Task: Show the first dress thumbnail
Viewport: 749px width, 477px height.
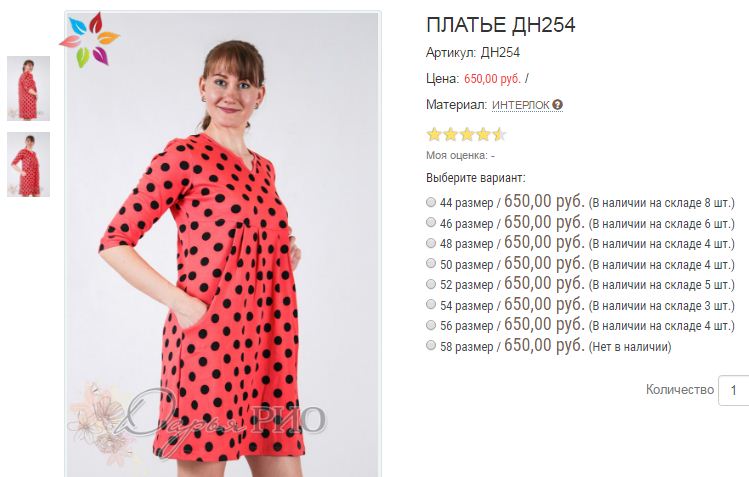Action: (28, 88)
